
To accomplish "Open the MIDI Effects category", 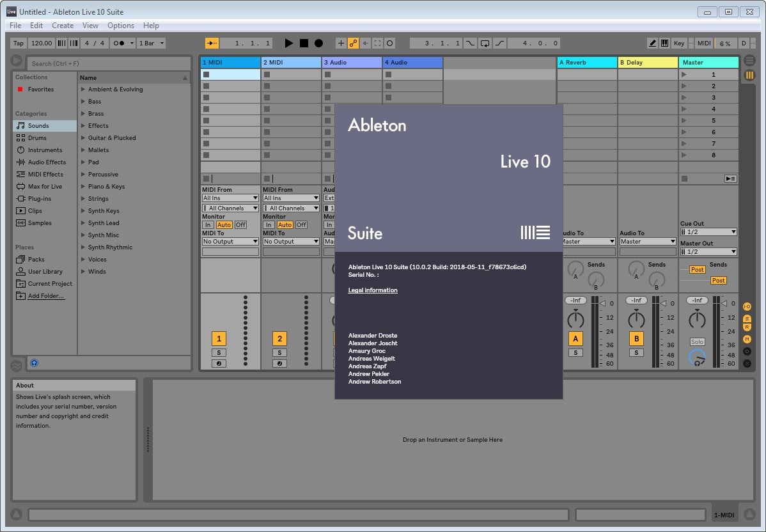I will coord(45,175).
